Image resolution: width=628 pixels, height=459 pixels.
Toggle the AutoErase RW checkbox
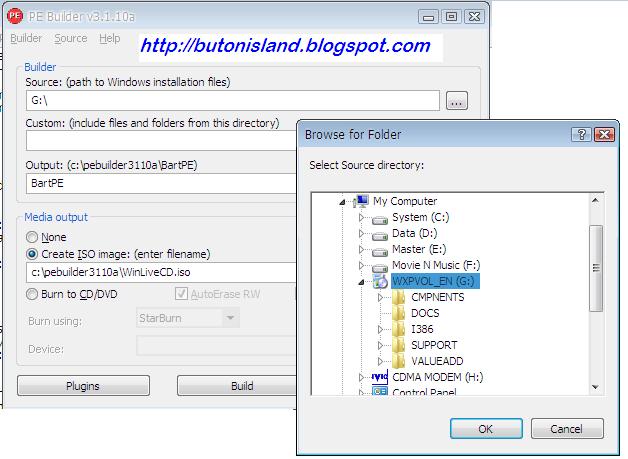coord(181,294)
